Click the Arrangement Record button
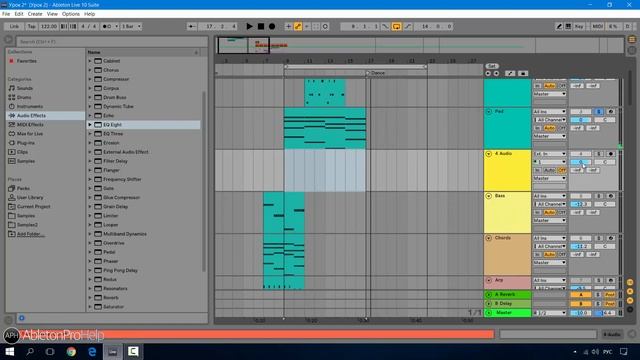The height and width of the screenshot is (360, 640). point(272,27)
